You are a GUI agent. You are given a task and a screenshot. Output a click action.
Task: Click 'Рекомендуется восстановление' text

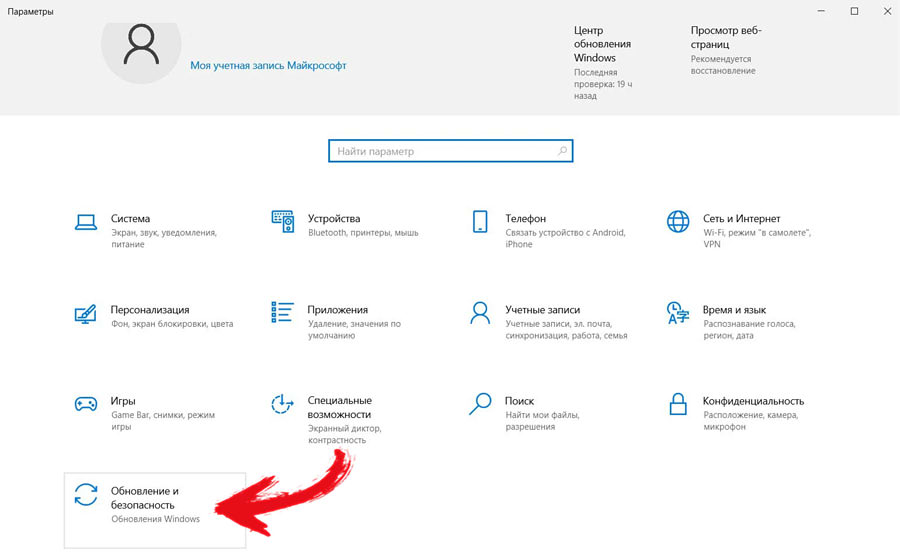click(x=723, y=65)
